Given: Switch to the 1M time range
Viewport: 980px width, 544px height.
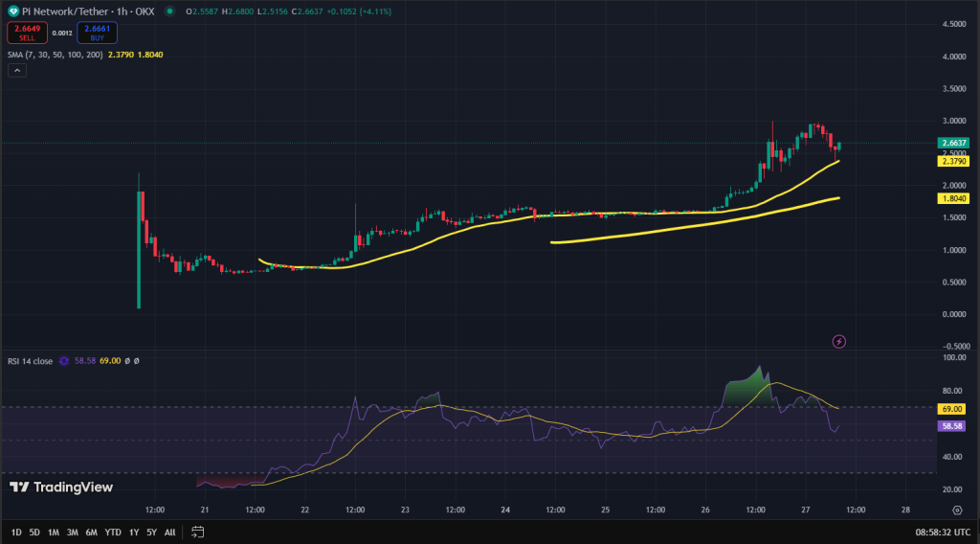Looking at the screenshot, I should coord(54,533).
